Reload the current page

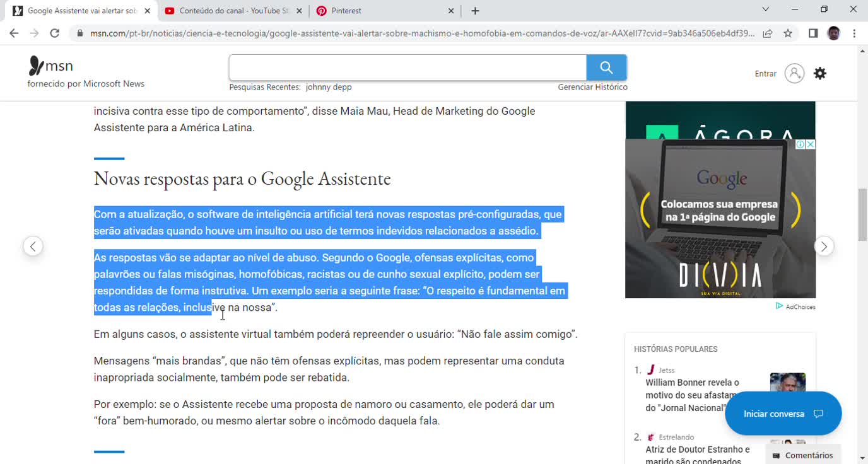coord(55,33)
